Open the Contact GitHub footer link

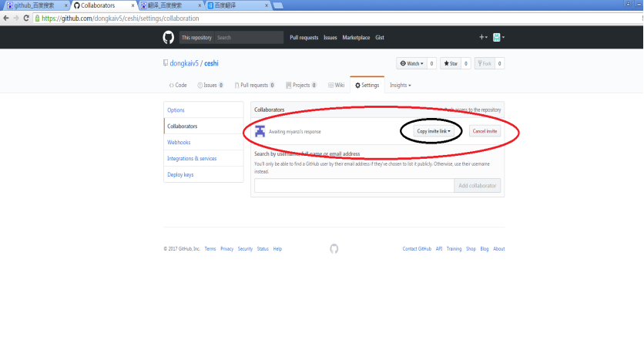tap(417, 249)
